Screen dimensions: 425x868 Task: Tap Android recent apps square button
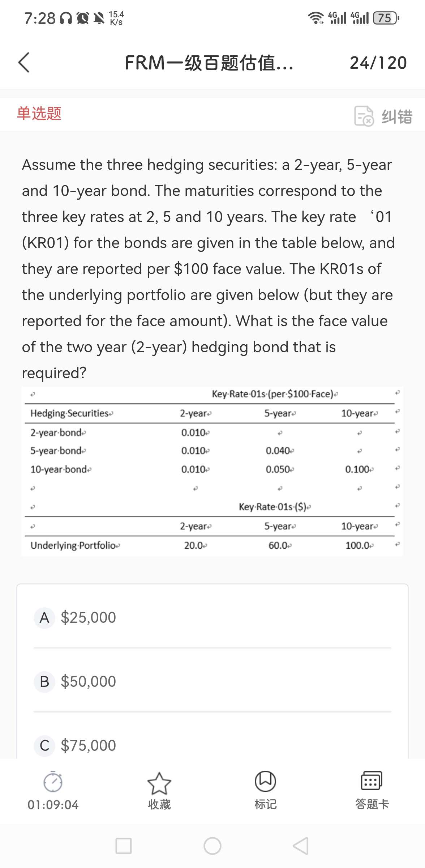(123, 846)
